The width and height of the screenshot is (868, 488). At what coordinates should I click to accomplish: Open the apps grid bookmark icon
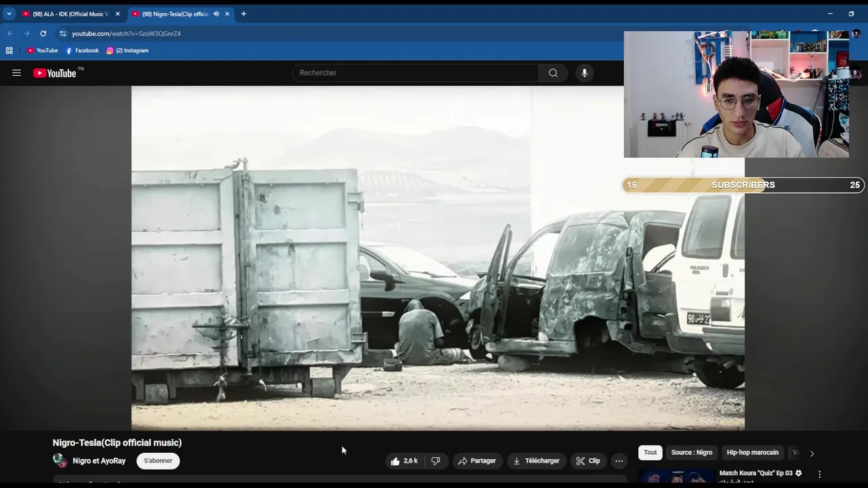click(9, 50)
